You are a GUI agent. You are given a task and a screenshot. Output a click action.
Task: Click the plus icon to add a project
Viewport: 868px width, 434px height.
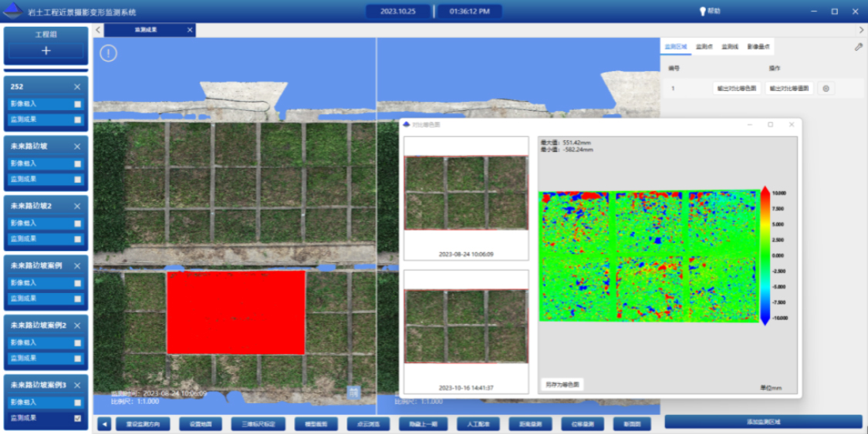(x=46, y=51)
